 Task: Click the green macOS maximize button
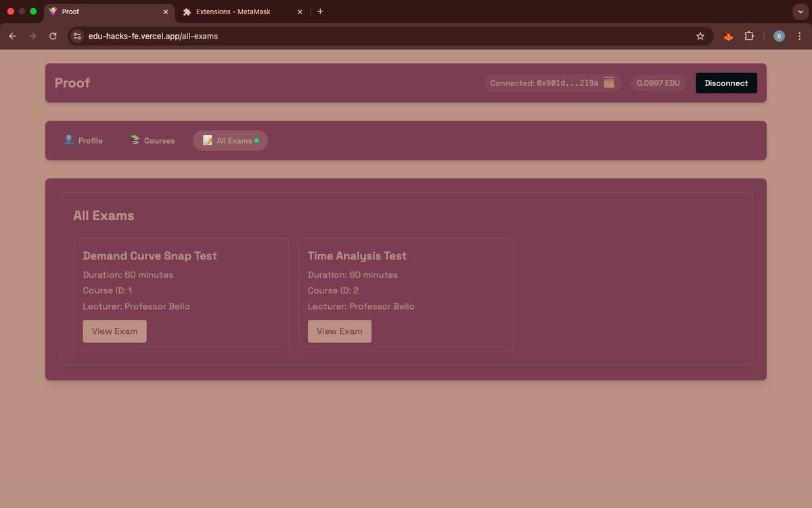click(x=33, y=12)
